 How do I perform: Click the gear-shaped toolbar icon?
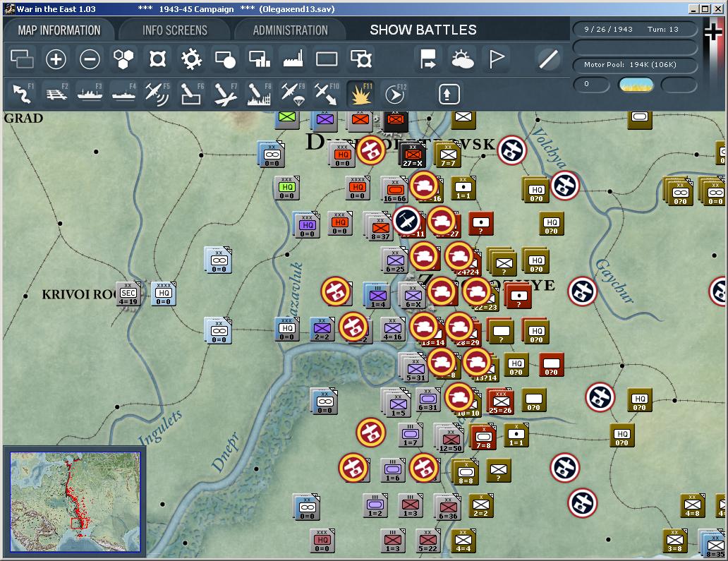(x=191, y=59)
